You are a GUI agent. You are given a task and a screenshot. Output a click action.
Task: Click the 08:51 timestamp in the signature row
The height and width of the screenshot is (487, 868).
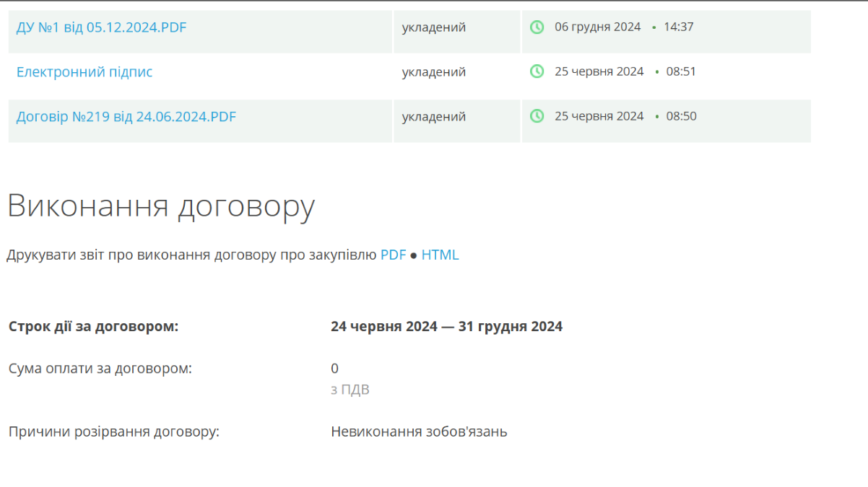(x=681, y=71)
